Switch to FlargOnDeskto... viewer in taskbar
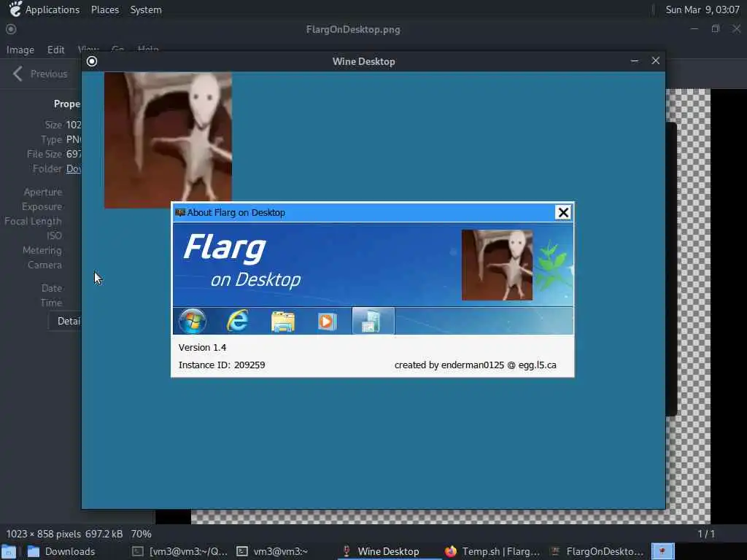The width and height of the screenshot is (747, 560). click(x=597, y=551)
